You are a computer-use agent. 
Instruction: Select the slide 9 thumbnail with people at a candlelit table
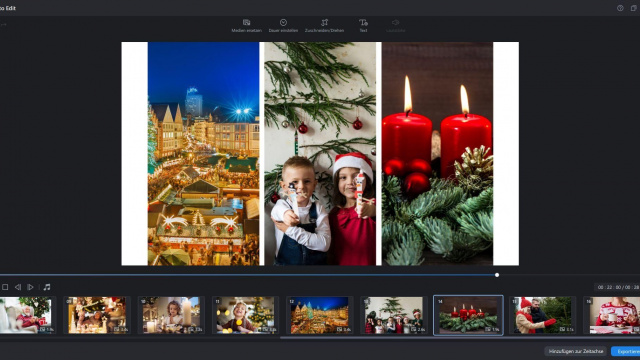pyautogui.click(x=97, y=315)
